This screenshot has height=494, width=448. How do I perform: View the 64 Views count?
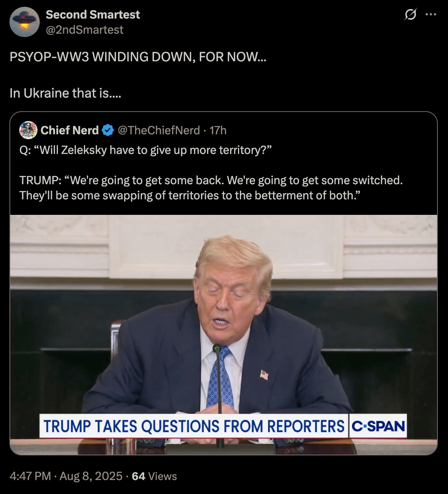(x=154, y=476)
